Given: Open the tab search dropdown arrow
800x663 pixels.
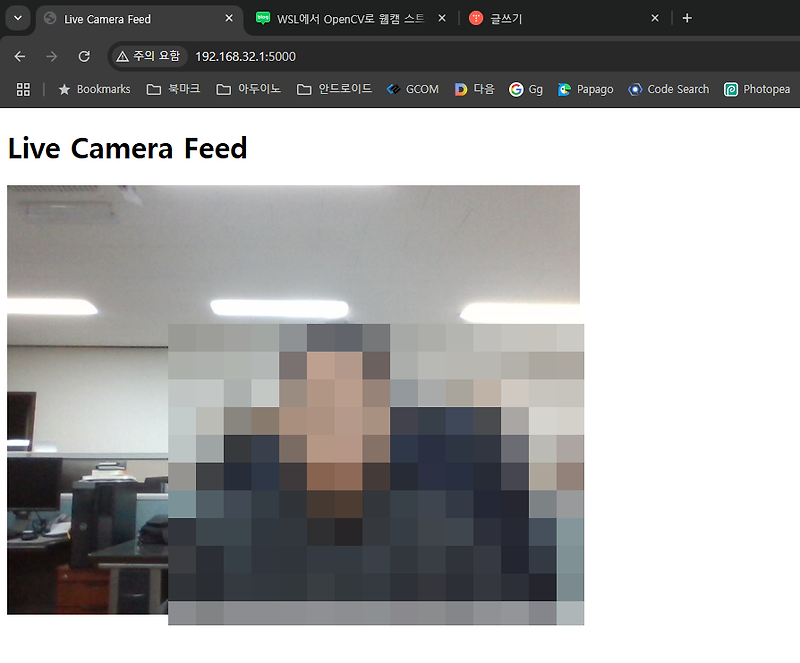Looking at the screenshot, I should point(18,18).
